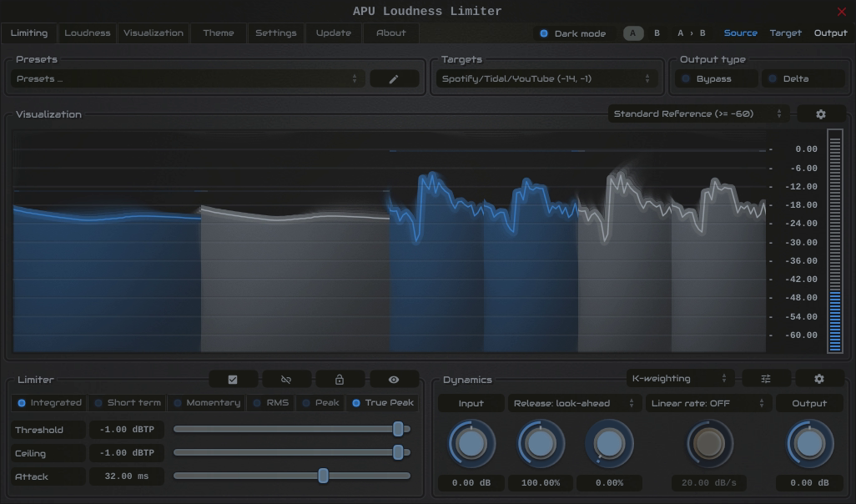Click the 100.00% value field
856x504 pixels.
point(541,482)
